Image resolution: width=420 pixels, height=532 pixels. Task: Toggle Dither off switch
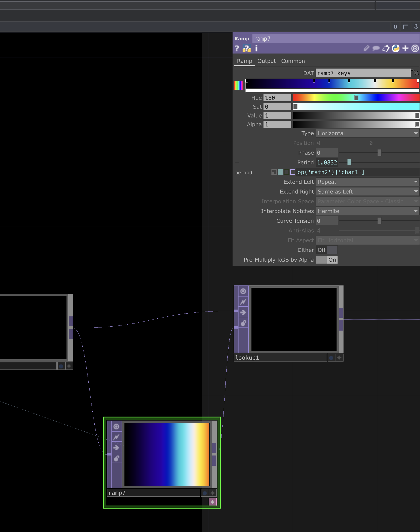(x=326, y=250)
